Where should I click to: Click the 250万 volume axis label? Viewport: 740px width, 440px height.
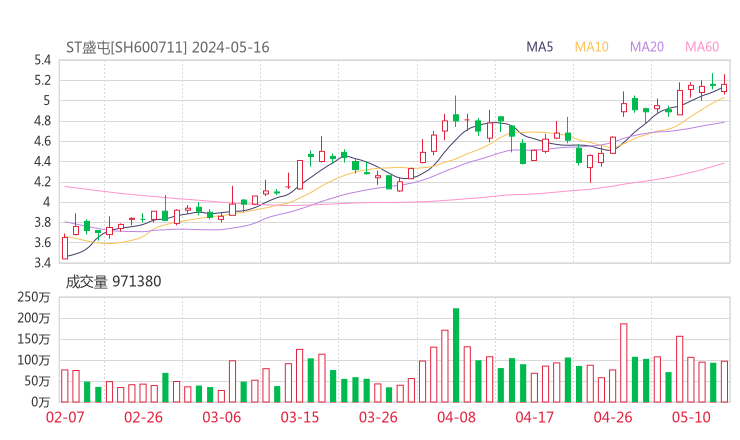(34, 297)
